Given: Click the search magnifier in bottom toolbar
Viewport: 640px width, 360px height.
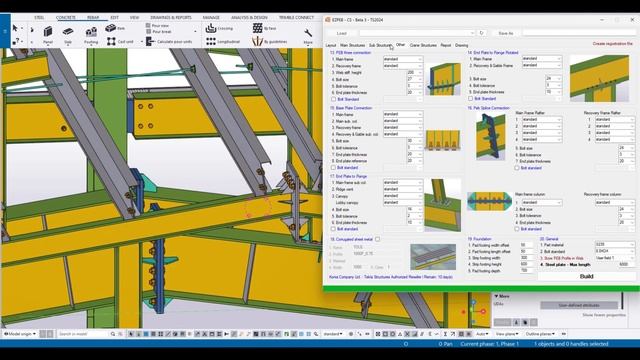Looking at the screenshot, I should click(x=113, y=334).
